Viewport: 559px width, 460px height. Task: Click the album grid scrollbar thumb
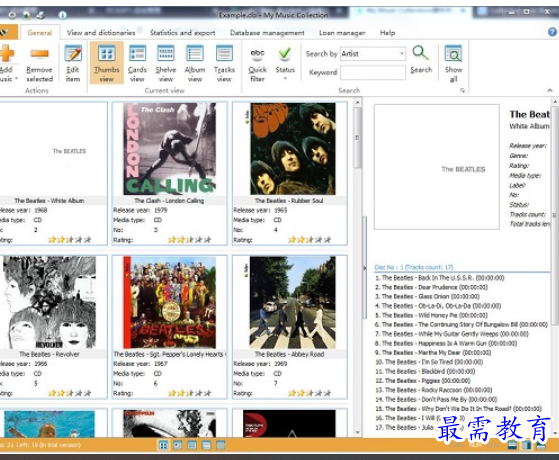pyautogui.click(x=358, y=137)
